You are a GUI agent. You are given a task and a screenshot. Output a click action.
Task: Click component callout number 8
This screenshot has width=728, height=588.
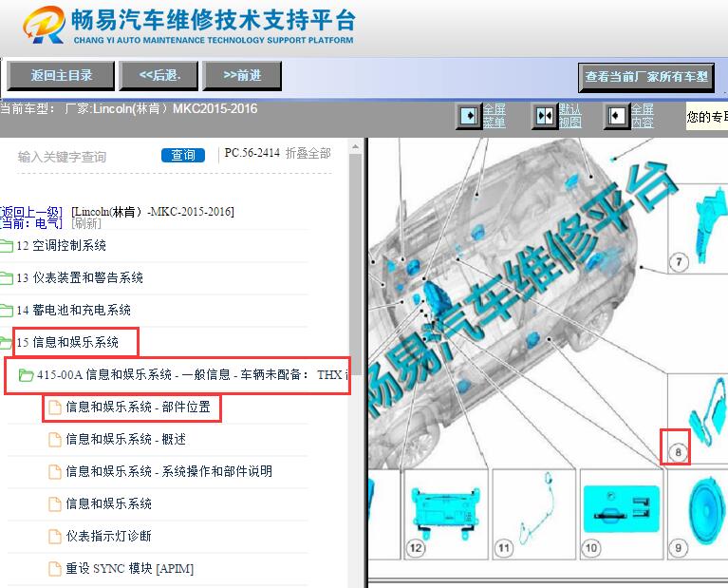pyautogui.click(x=678, y=452)
